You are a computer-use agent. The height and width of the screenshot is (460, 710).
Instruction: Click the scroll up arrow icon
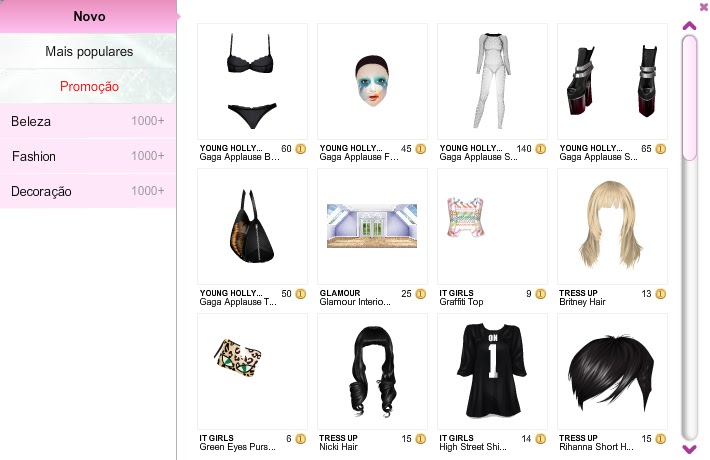(x=689, y=26)
